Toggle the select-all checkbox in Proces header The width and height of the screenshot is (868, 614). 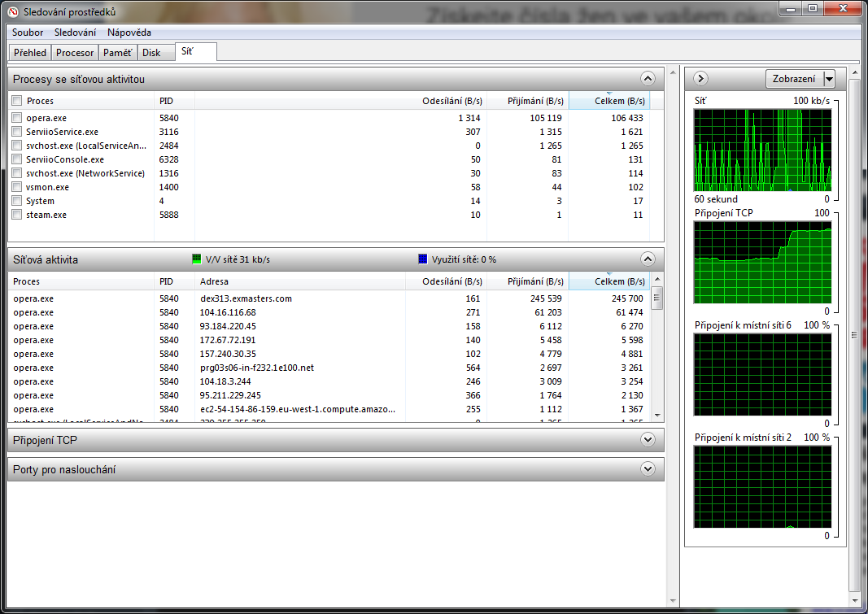point(17,101)
